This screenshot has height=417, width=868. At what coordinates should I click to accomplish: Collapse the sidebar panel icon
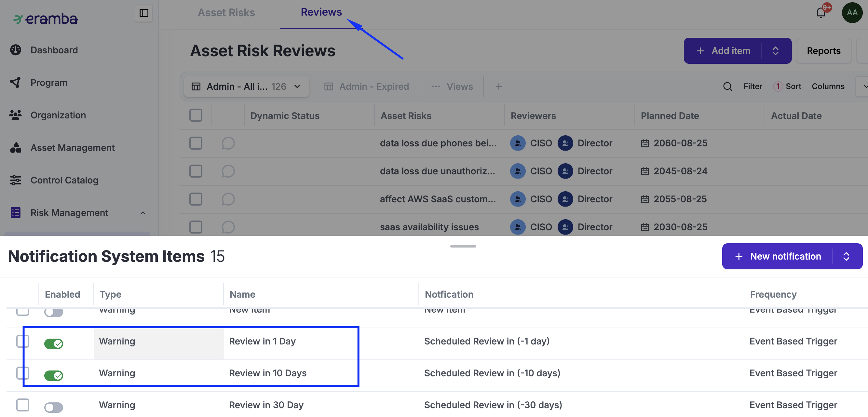click(144, 13)
